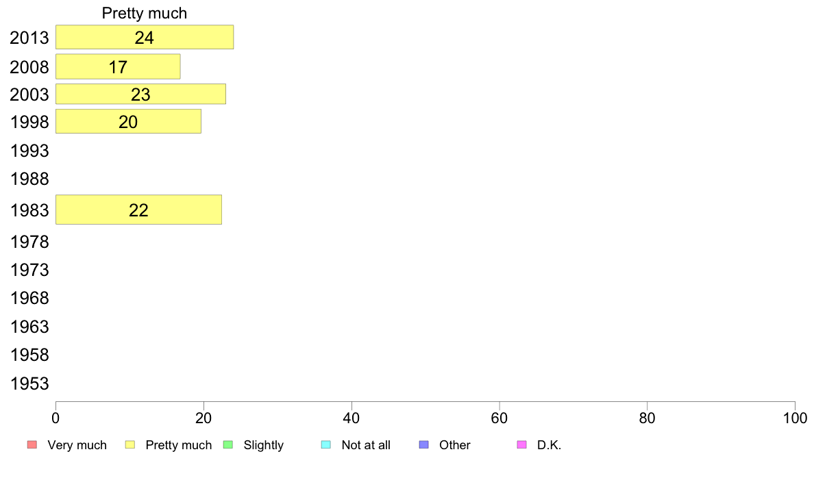The height and width of the screenshot is (504, 814).
Task: Select the 2003 bar showing 23
Action: coord(140,94)
